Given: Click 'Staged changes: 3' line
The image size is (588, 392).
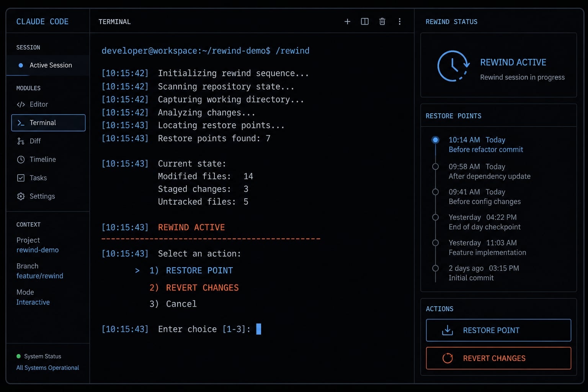Looking at the screenshot, I should tap(203, 189).
